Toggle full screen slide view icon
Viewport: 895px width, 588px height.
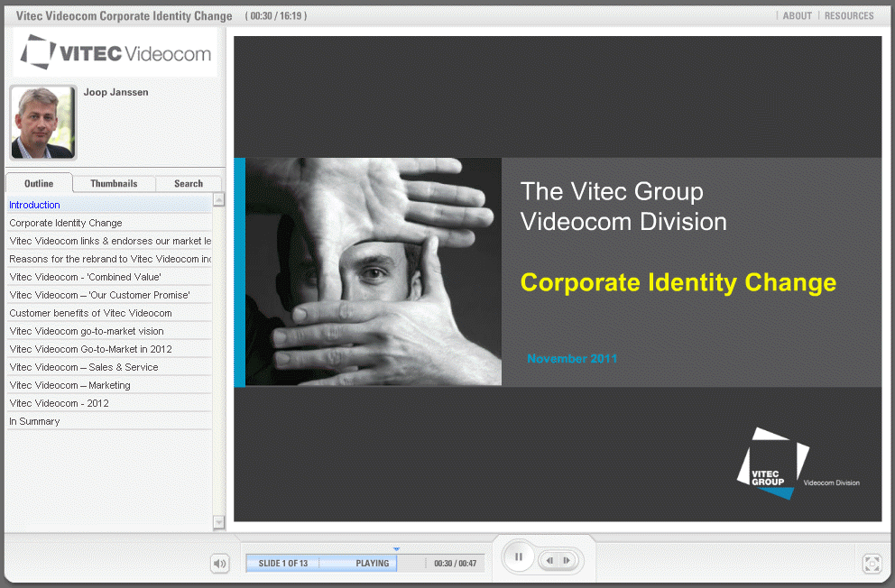872,564
